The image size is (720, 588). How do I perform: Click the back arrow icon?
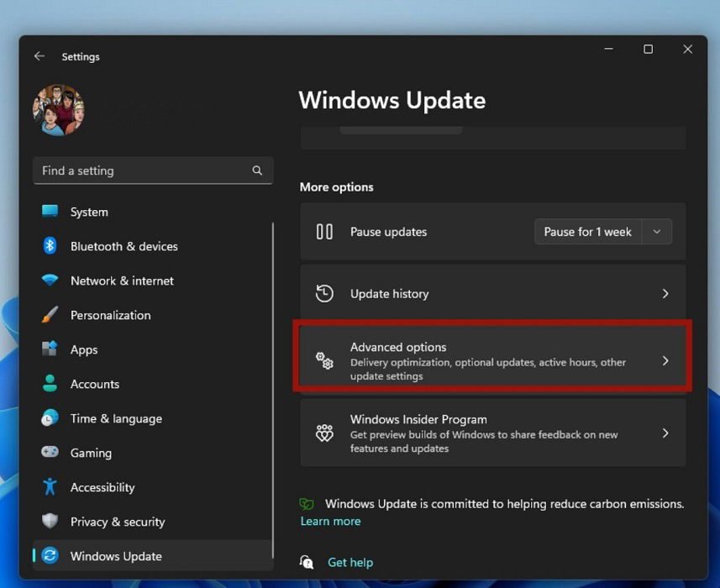[39, 56]
